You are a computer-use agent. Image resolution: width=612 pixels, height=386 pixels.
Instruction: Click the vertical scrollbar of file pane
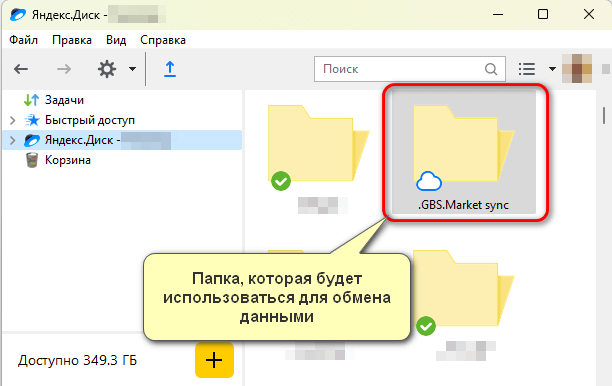coord(604,116)
